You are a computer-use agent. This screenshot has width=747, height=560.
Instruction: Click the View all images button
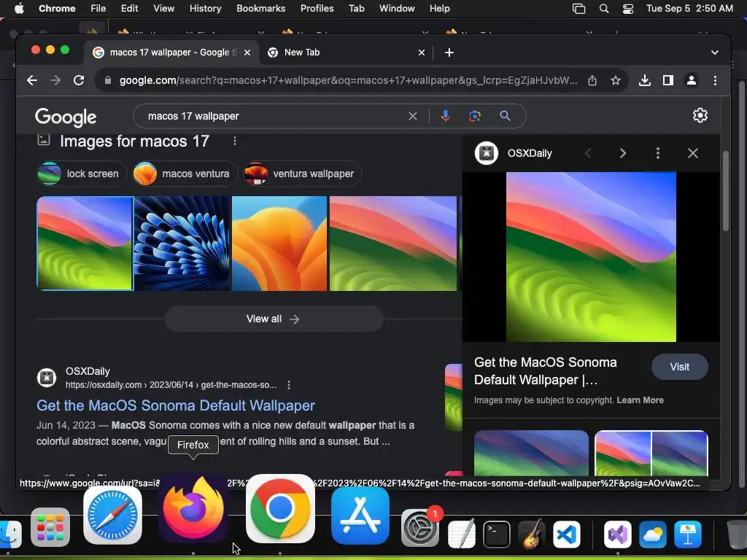point(274,319)
